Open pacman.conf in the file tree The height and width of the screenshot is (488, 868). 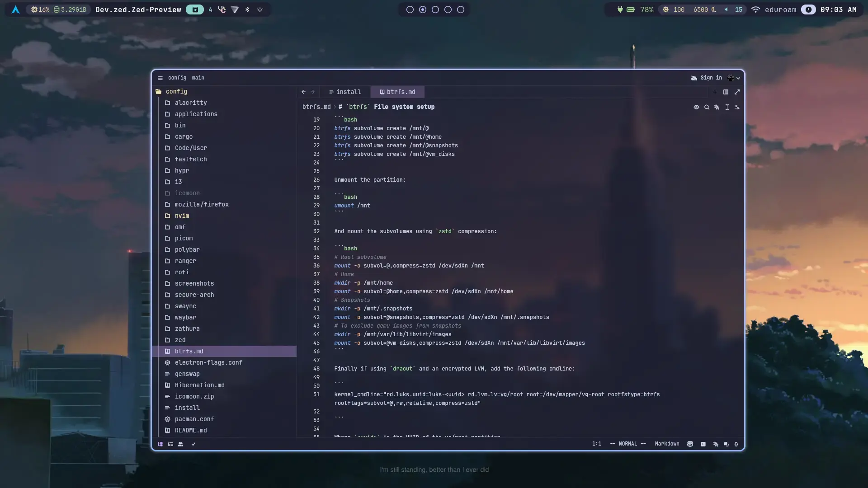coord(225,419)
